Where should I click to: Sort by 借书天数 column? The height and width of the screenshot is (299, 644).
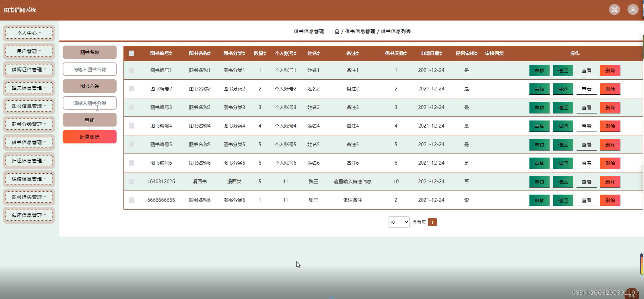point(405,53)
